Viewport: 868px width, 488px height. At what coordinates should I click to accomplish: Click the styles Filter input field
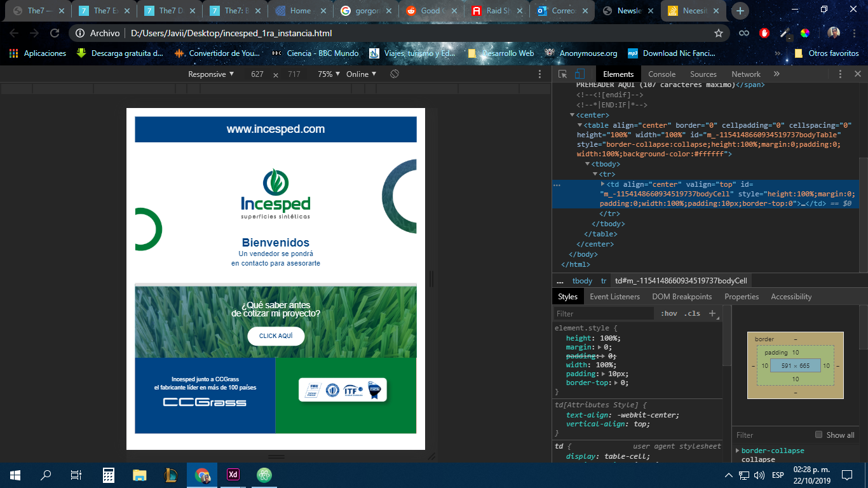tap(604, 313)
